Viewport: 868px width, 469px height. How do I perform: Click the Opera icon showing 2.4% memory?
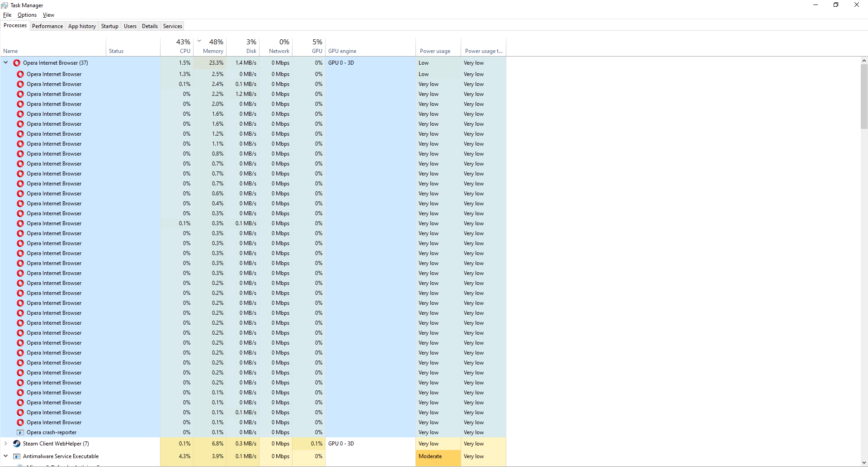(20, 84)
